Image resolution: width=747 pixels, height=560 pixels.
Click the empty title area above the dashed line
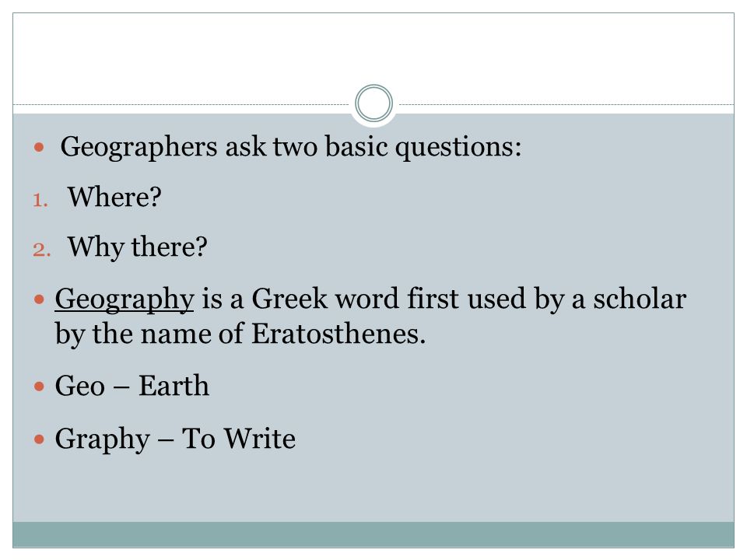coord(373,52)
